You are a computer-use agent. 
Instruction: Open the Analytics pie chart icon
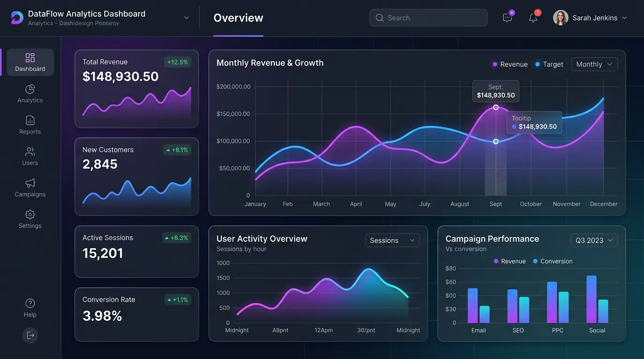[30, 89]
